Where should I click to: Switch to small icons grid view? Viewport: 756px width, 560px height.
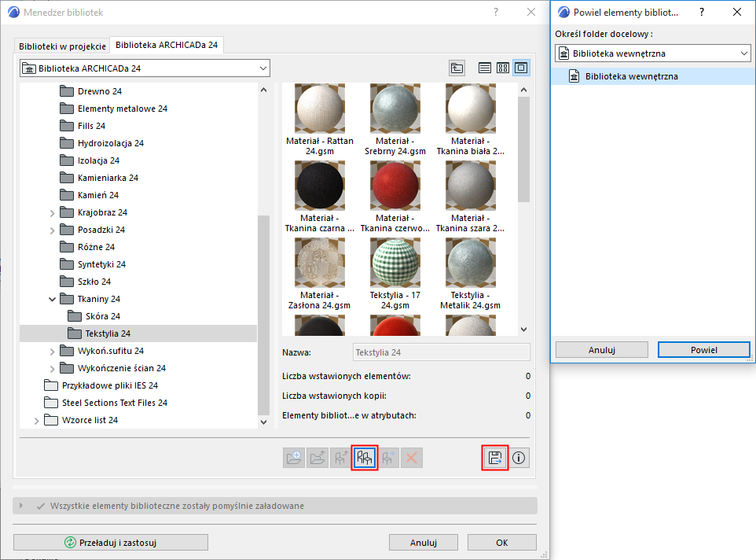click(x=503, y=68)
